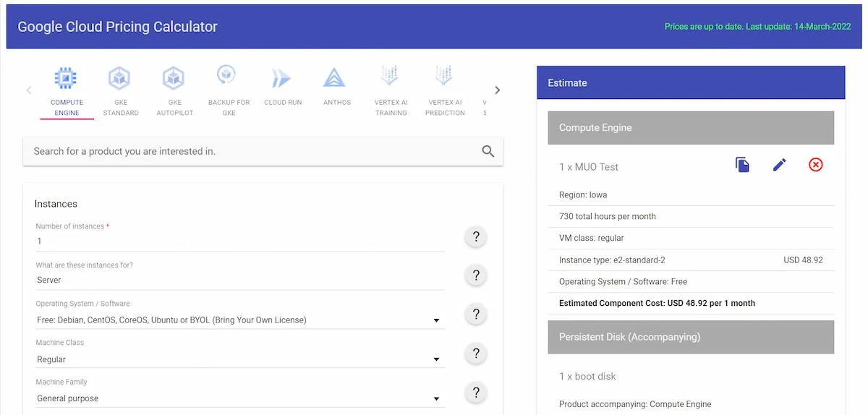
Task: Select the Cloud Run product icon
Action: coord(281,78)
